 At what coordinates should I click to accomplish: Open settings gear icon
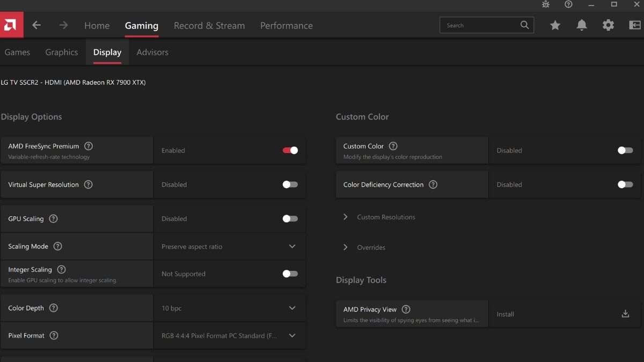click(608, 25)
